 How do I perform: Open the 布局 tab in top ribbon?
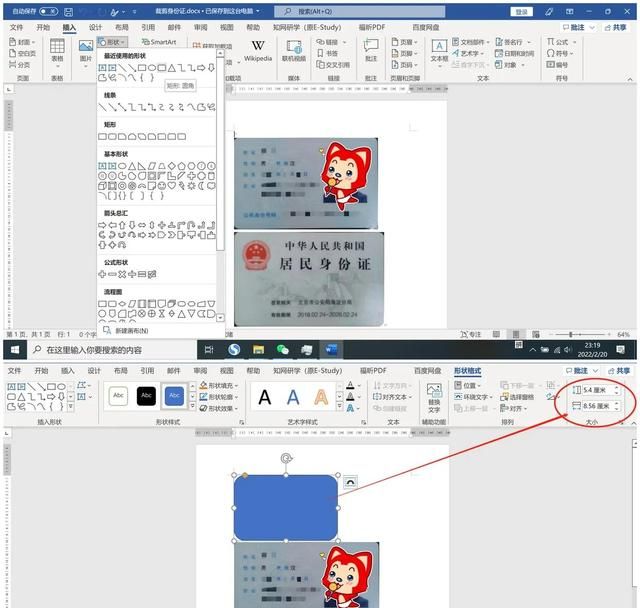(121, 28)
